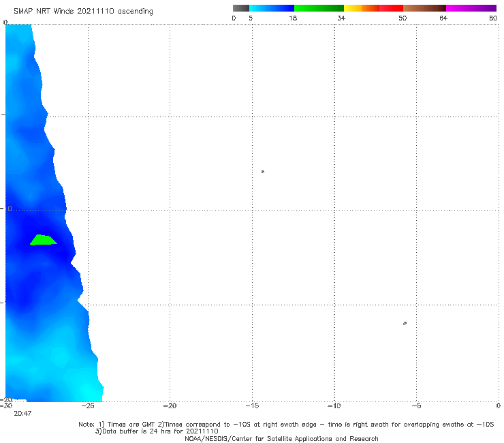Viewport: 504px width, 443px height.
Task: Click the longitude label '-30'
Action: 6,406
